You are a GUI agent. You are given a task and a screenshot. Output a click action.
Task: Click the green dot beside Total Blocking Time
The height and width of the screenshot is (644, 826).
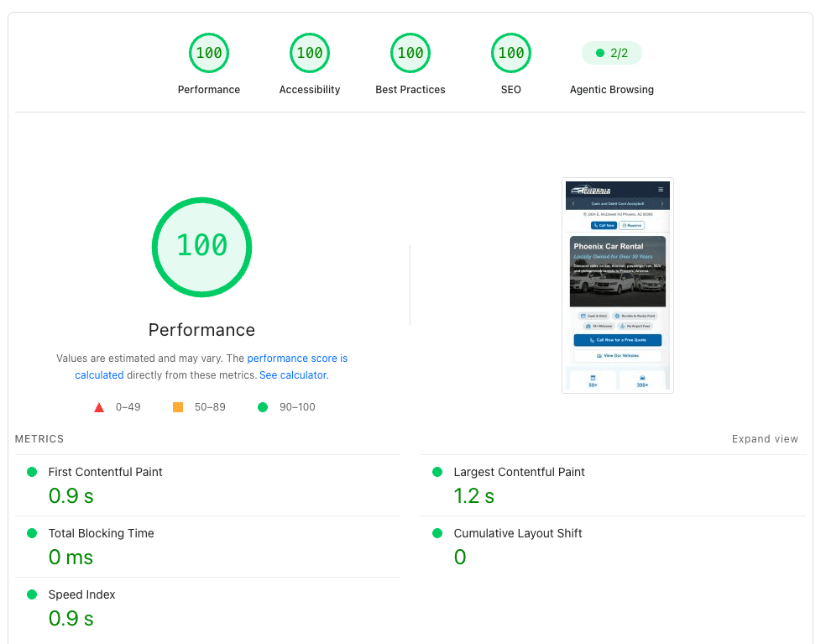coord(32,533)
